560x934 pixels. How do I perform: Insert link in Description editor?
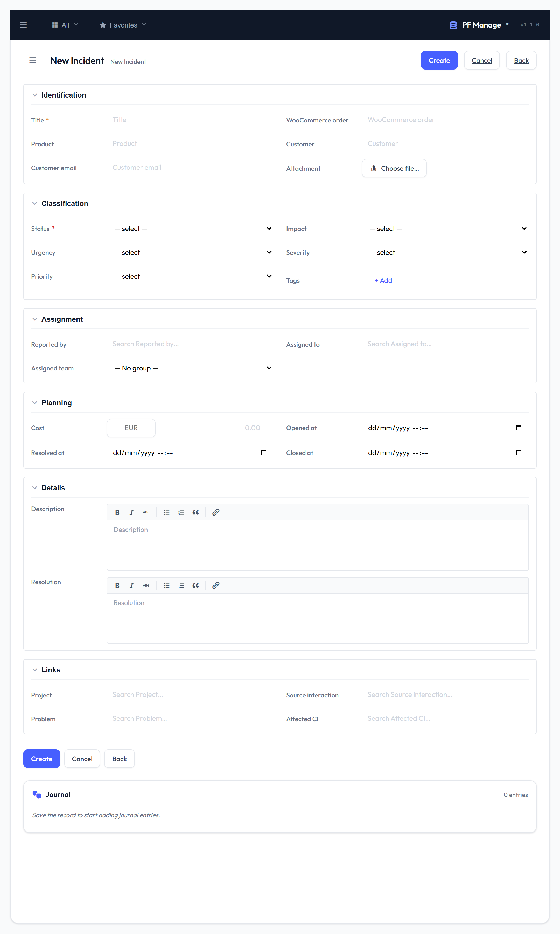pyautogui.click(x=216, y=512)
